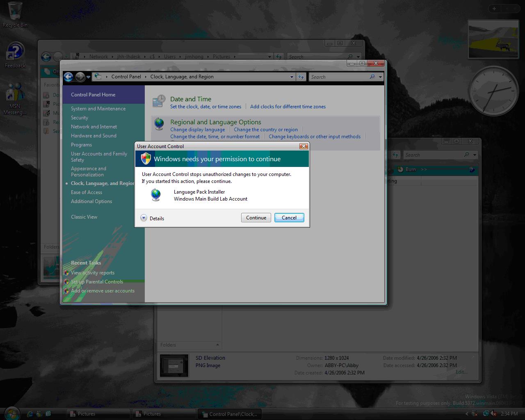The height and width of the screenshot is (420, 525).
Task: Click Set the clock, date, or time zones
Action: [x=205, y=107]
